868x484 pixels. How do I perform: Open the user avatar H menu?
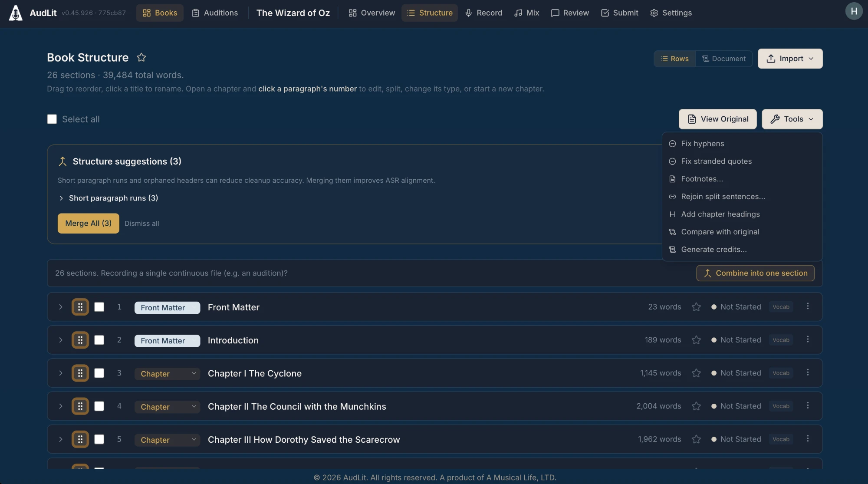point(854,11)
